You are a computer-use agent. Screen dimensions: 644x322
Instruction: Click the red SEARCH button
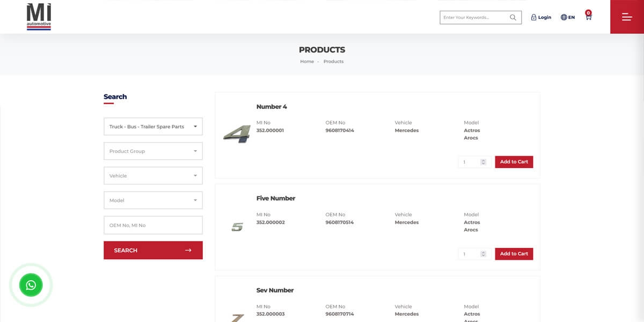[x=153, y=250]
